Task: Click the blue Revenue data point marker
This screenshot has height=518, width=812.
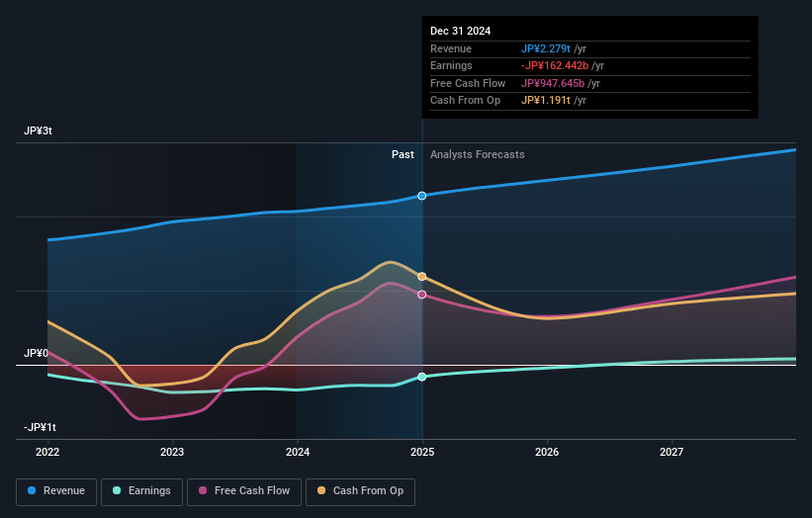Action: click(422, 196)
